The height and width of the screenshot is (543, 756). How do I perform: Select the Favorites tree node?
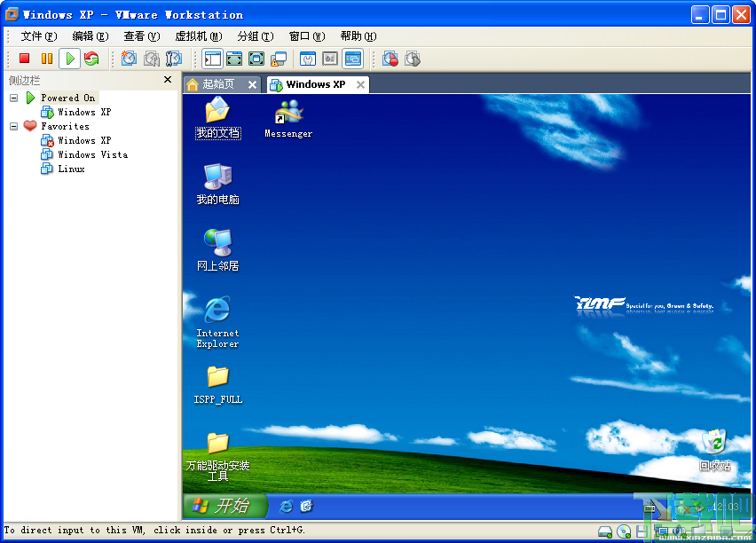point(65,126)
